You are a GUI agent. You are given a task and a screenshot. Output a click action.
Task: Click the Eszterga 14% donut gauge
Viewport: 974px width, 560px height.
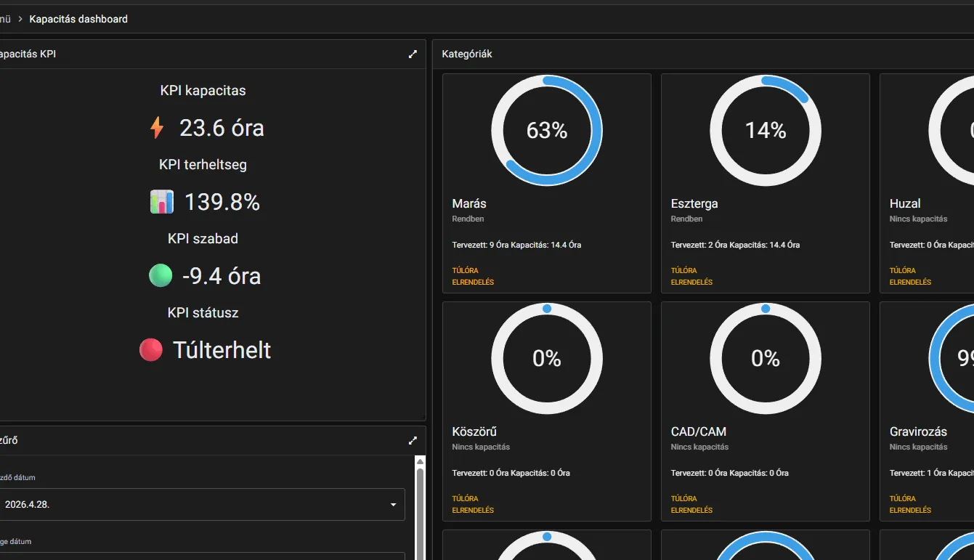[x=766, y=131]
